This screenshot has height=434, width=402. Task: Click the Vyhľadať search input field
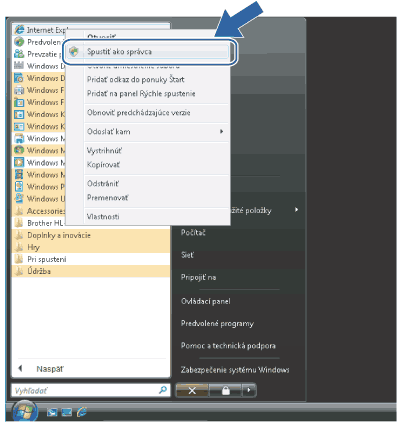(x=85, y=390)
